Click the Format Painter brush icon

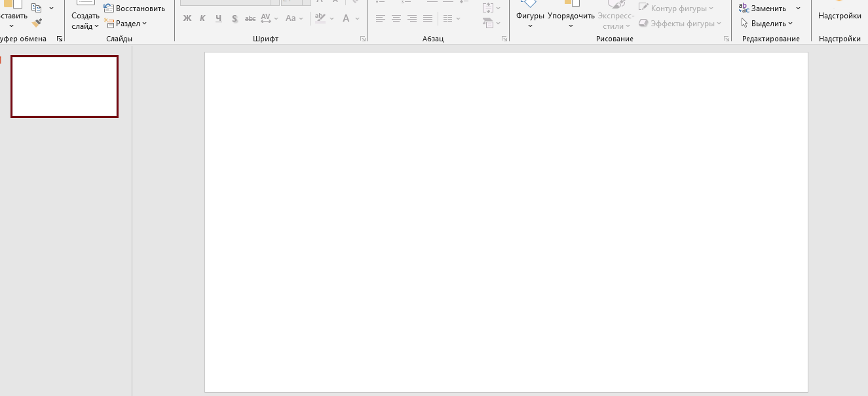coord(37,23)
